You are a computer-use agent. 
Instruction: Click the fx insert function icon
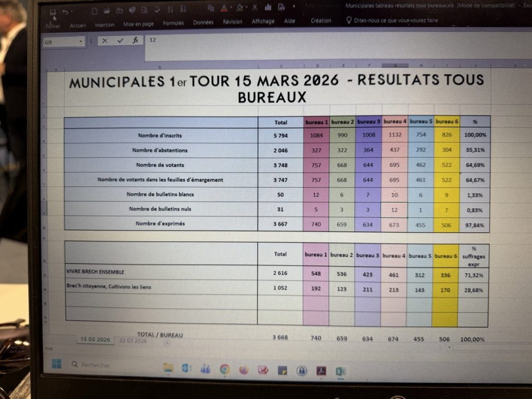coord(135,40)
